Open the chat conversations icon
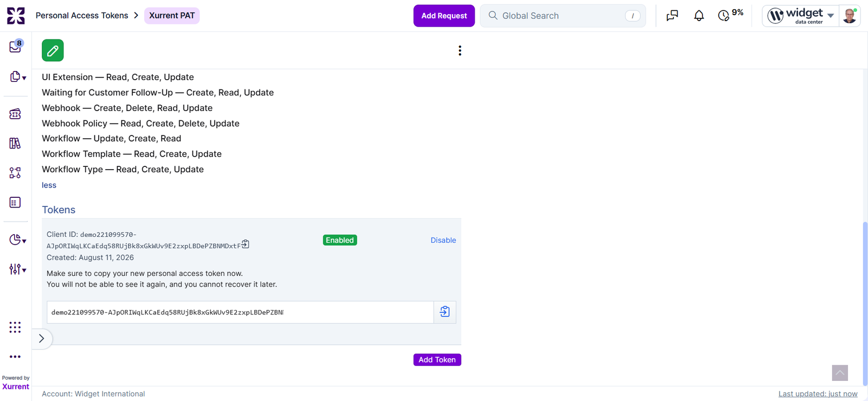The width and height of the screenshot is (868, 401). click(672, 16)
